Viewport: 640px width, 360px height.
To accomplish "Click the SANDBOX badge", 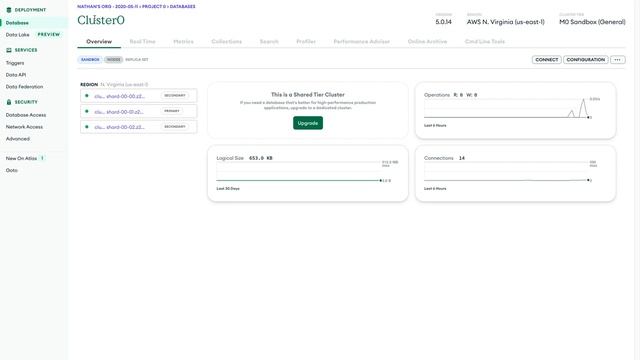I will click(90, 60).
